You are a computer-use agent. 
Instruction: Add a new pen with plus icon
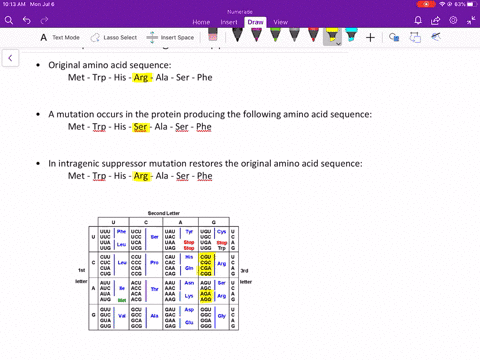(x=370, y=37)
